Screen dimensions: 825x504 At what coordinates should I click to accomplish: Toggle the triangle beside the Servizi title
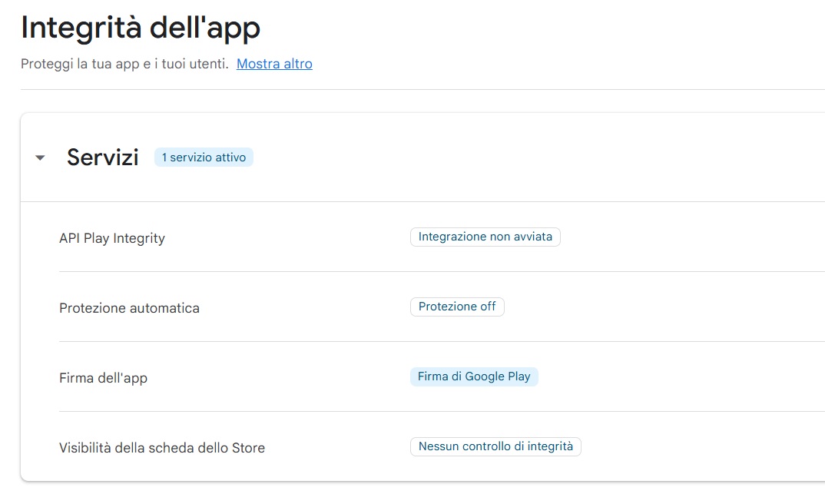[x=40, y=158]
